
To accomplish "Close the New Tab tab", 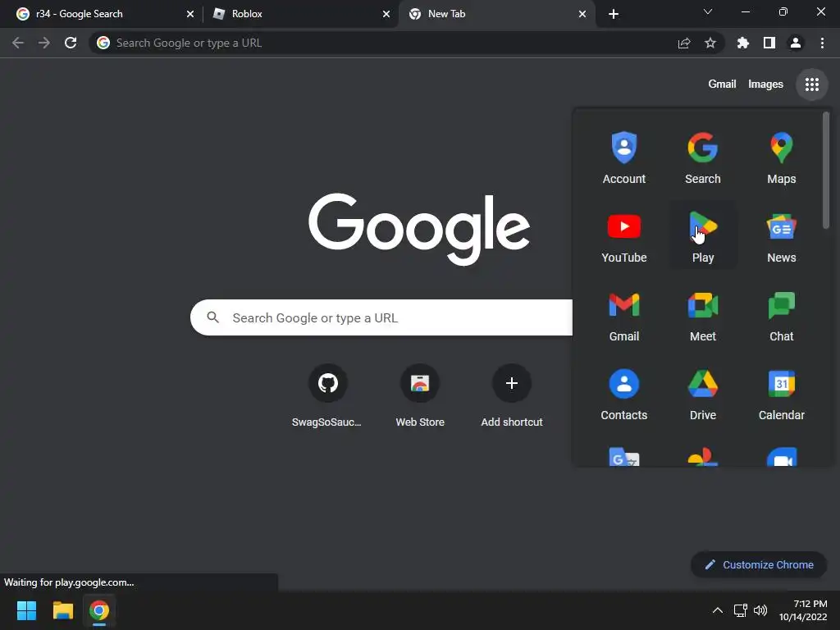I will pyautogui.click(x=582, y=14).
